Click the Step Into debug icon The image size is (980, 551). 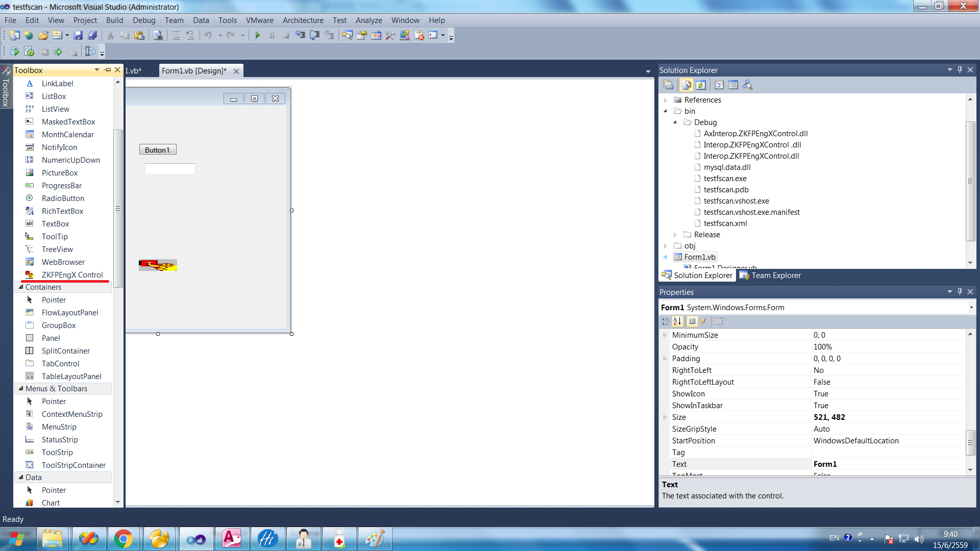point(300,35)
